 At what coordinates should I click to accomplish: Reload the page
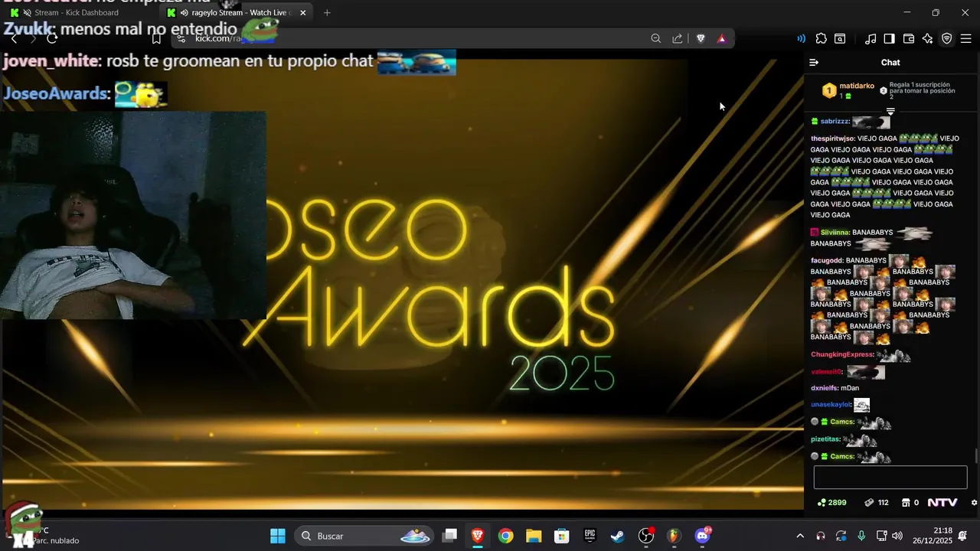(x=52, y=38)
